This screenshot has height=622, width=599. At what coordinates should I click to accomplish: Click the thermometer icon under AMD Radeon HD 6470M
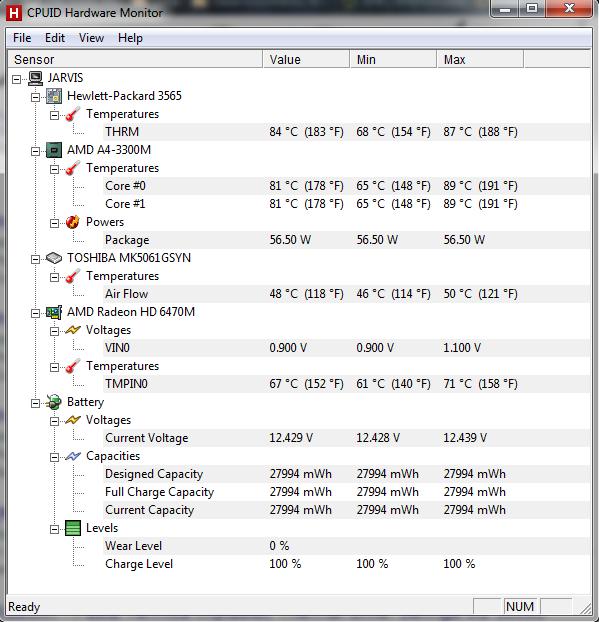point(73,366)
